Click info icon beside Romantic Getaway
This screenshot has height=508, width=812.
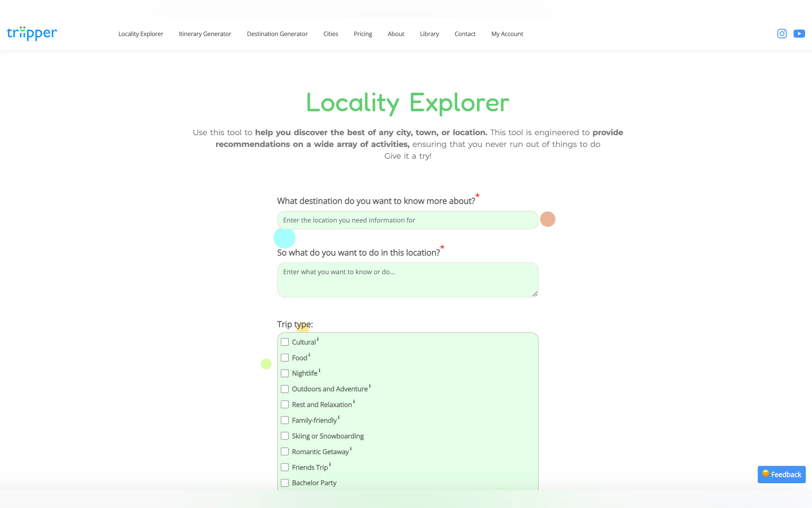[350, 448]
